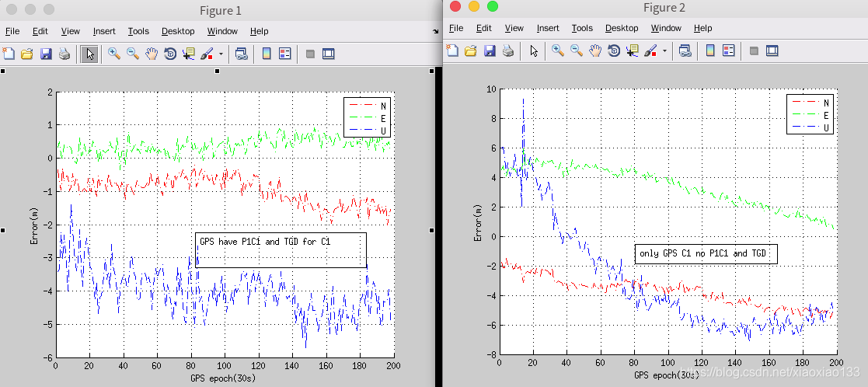The image size is (868, 387).
Task: Save Figure 2 using the floppy disk icon
Action: tap(490, 51)
